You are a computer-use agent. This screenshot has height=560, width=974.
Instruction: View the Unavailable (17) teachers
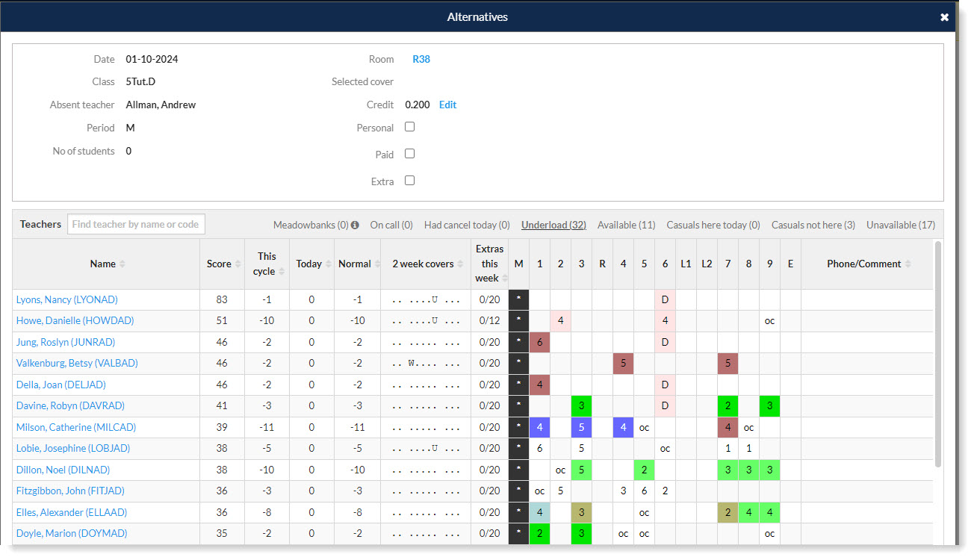tap(901, 225)
